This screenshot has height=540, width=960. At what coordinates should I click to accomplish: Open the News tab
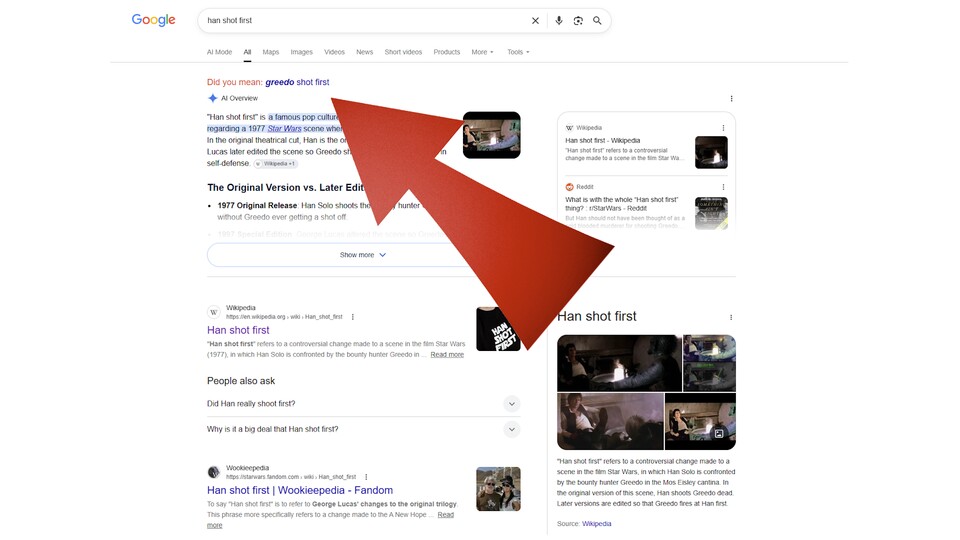(x=364, y=52)
